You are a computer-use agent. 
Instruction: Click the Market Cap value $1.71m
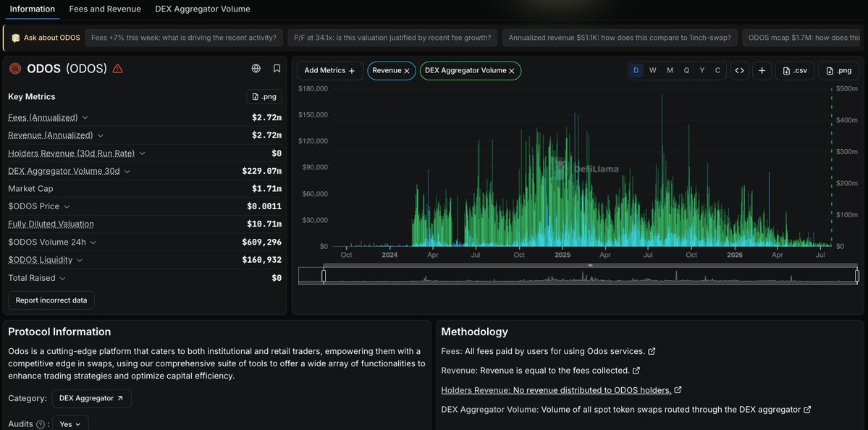pos(267,189)
